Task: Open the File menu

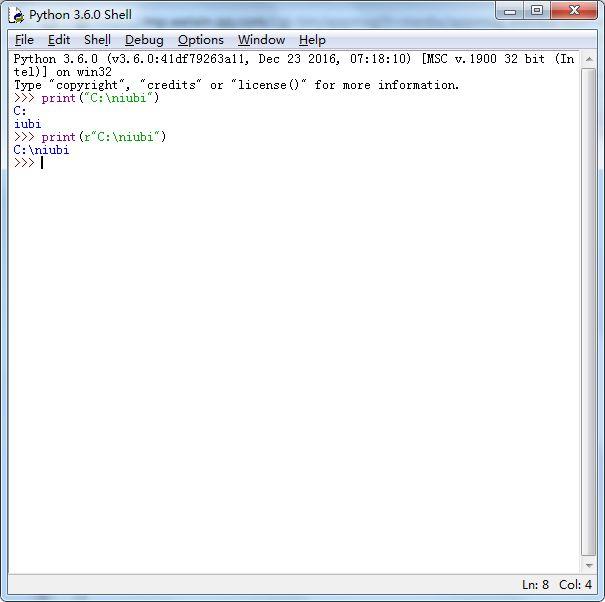Action: pyautogui.click(x=24, y=40)
